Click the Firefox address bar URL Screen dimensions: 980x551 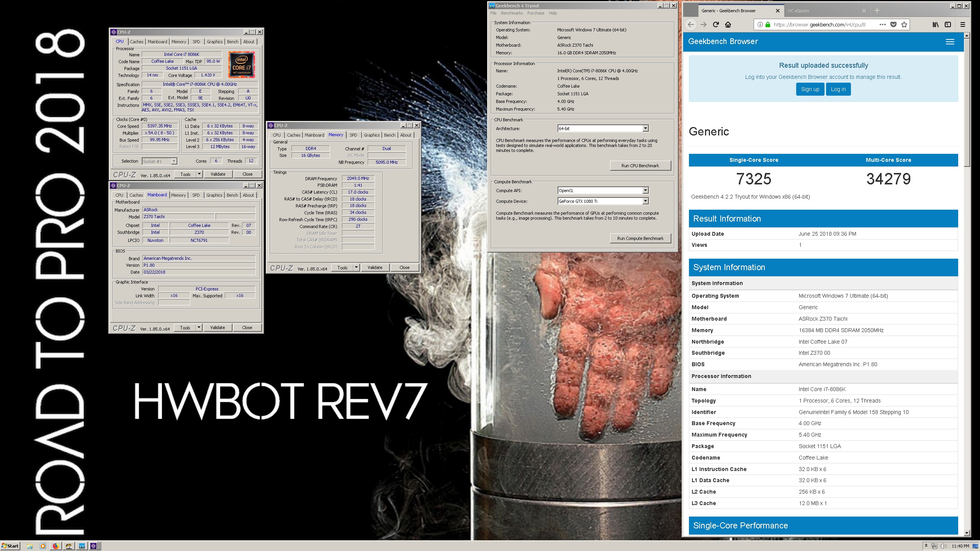(819, 24)
